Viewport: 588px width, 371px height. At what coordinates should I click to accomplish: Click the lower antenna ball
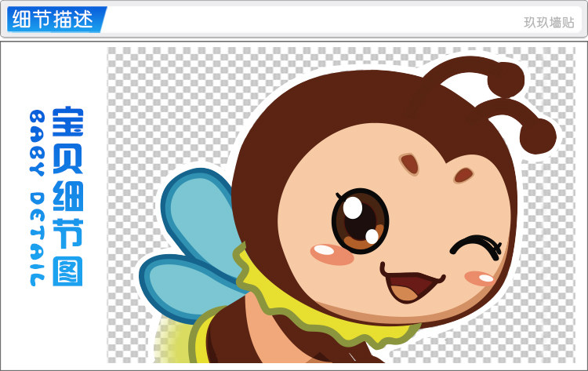pyautogui.click(x=538, y=136)
